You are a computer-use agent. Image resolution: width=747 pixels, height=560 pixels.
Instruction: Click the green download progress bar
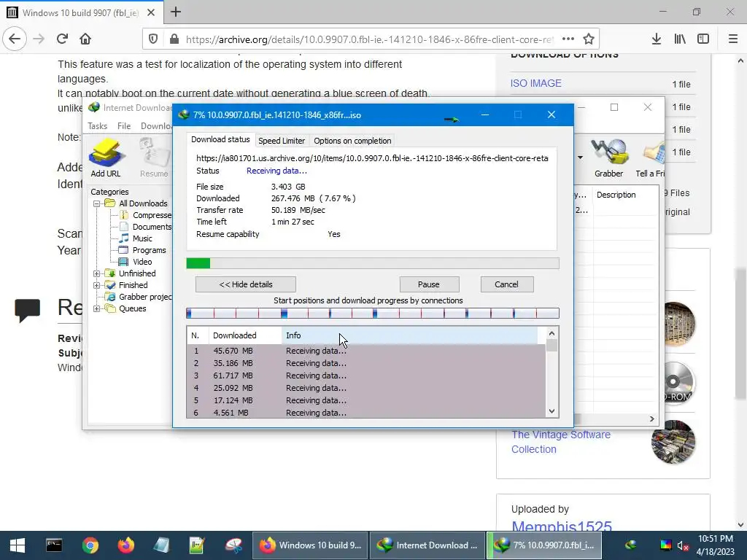coord(373,263)
